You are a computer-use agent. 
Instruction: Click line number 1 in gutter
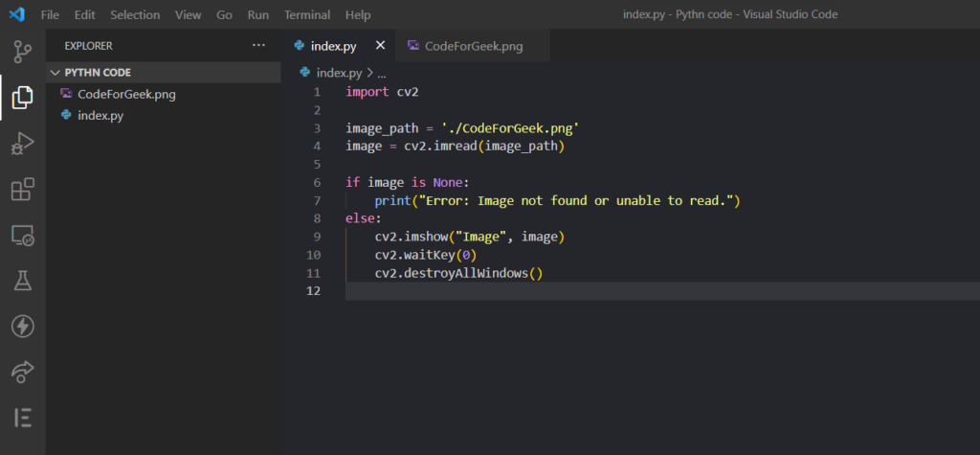(317, 92)
